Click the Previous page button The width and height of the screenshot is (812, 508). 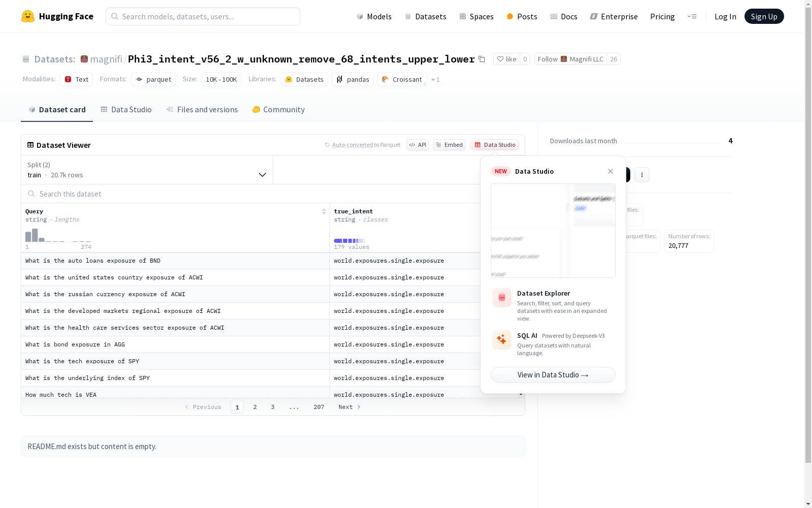point(203,407)
